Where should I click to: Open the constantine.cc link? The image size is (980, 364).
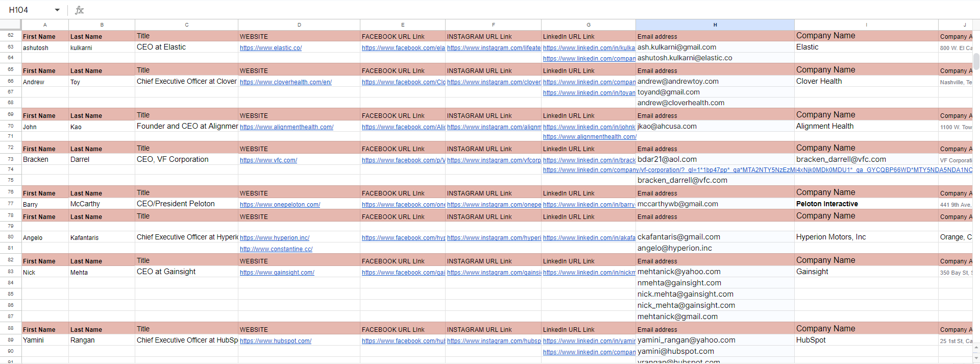276,249
